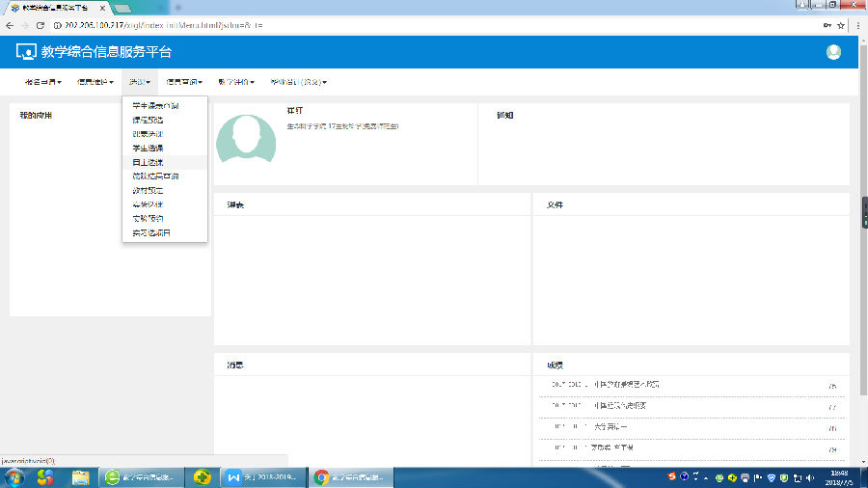Choose 学生选课 in the dropdown list

148,149
